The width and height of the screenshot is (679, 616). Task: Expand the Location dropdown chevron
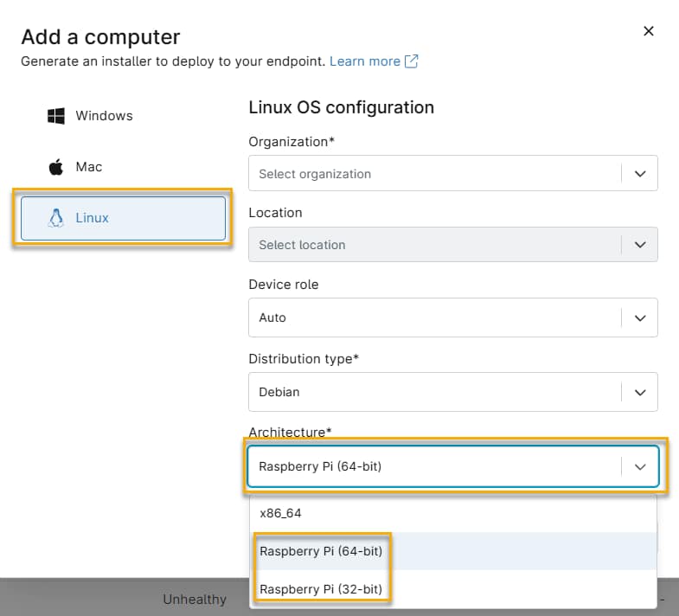coord(640,245)
